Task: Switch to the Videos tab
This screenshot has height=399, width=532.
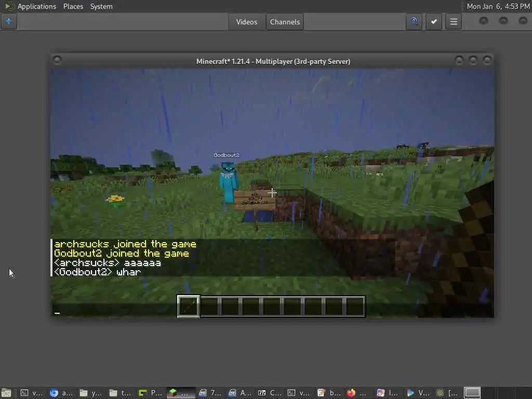Action: pyautogui.click(x=247, y=22)
